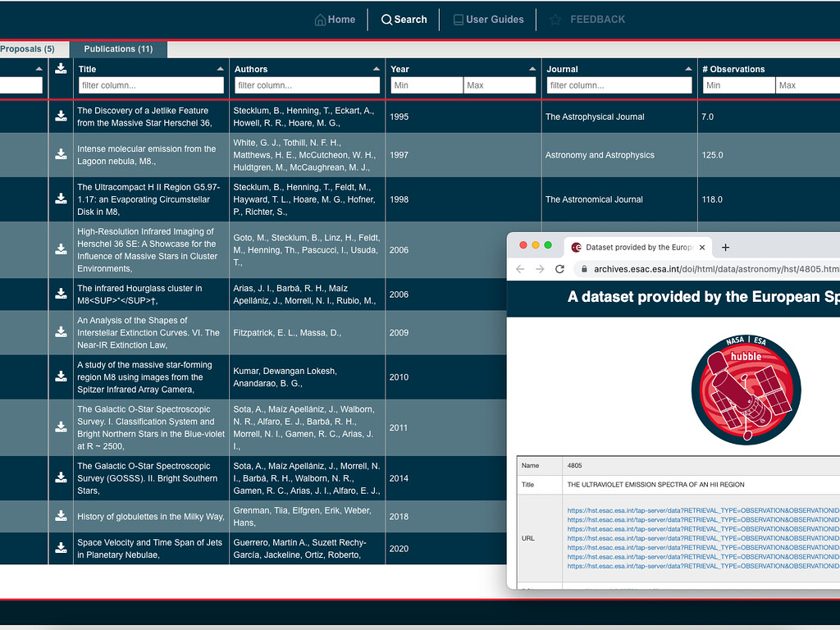
Task: Open the last dataset retrieval URL link
Action: [x=703, y=566]
